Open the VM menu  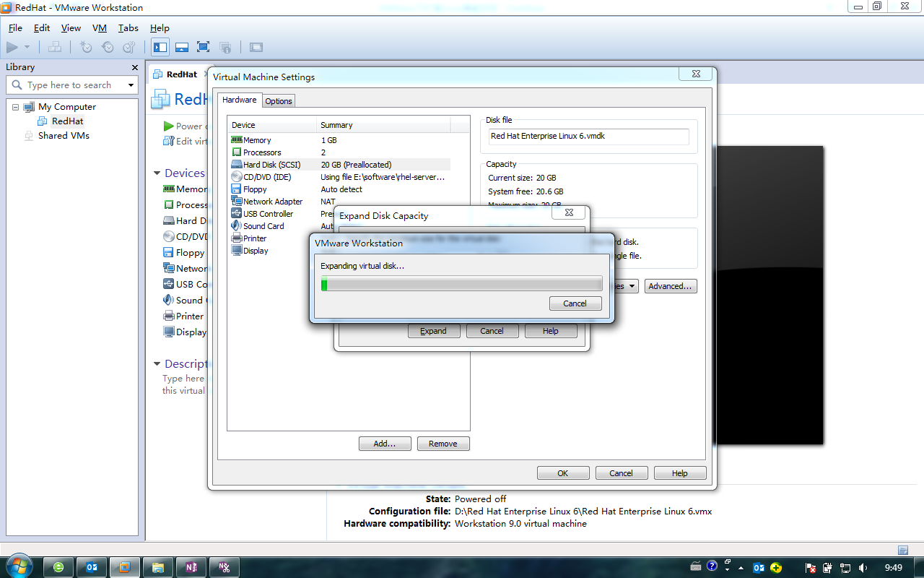pyautogui.click(x=100, y=28)
